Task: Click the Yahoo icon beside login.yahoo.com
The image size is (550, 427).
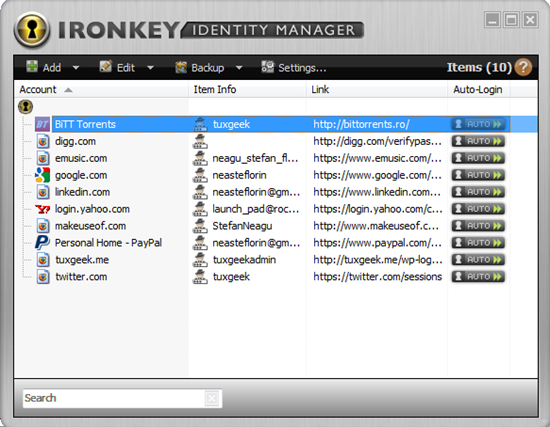Action: (x=42, y=209)
